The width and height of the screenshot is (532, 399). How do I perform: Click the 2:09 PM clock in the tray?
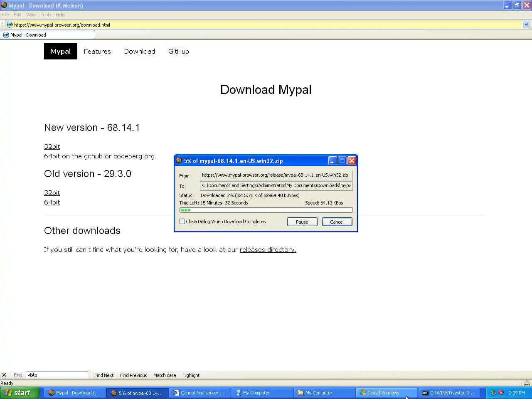(517, 393)
